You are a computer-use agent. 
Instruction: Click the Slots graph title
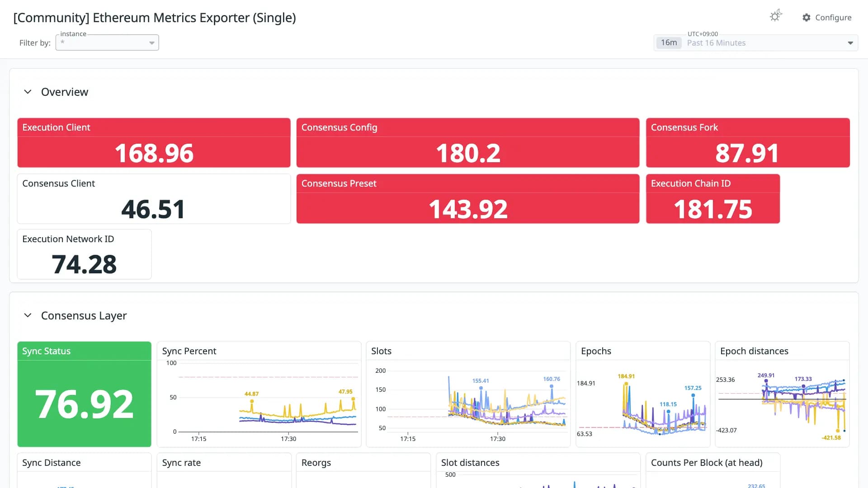pyautogui.click(x=381, y=351)
